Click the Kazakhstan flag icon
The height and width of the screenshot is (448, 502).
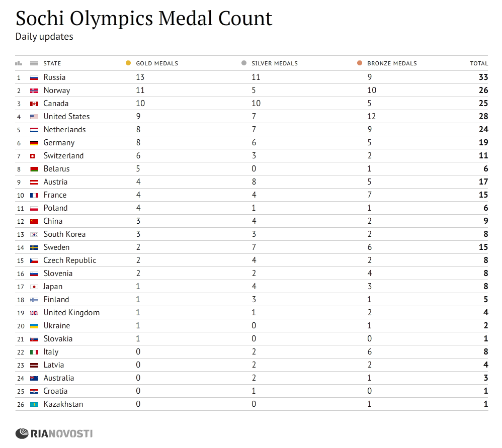pyautogui.click(x=34, y=404)
